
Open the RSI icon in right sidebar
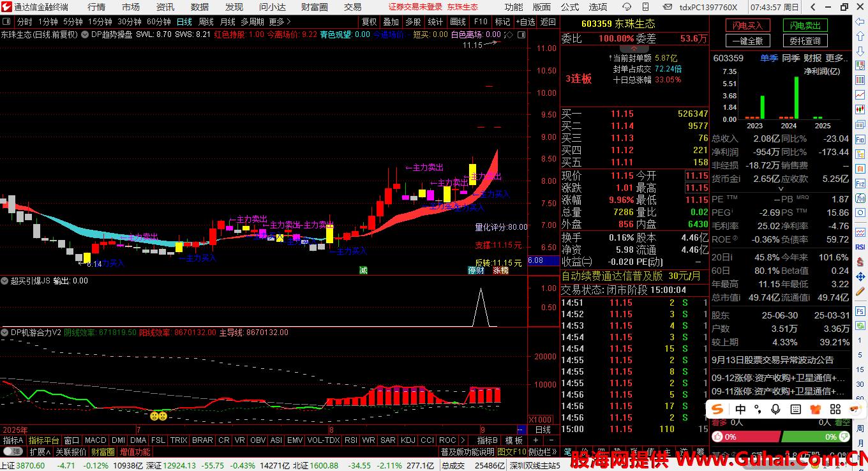860,247
